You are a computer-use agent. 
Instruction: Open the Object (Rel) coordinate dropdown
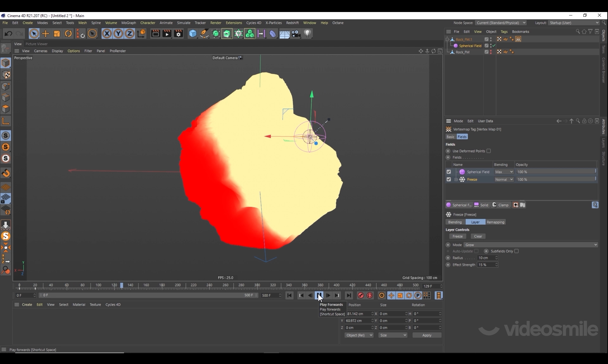359,335
